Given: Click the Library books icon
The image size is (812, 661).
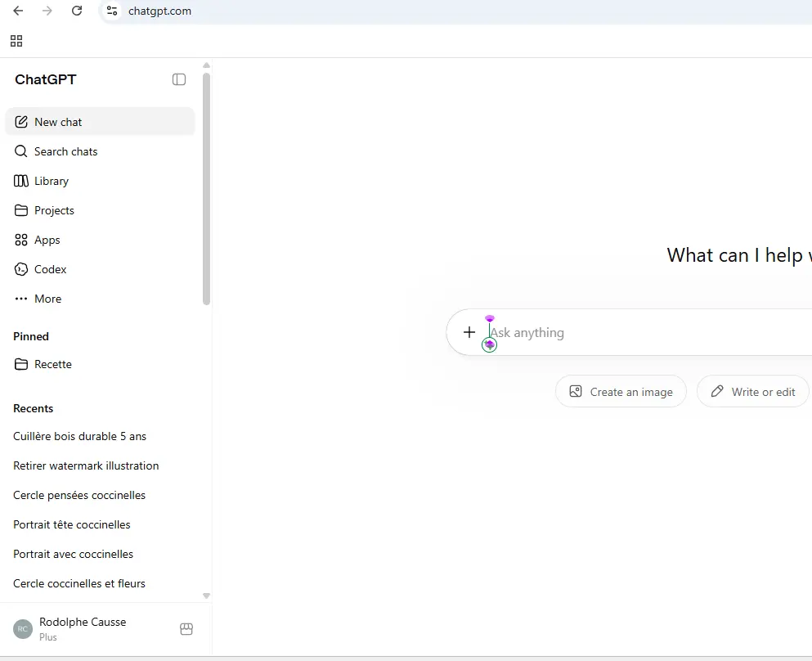Looking at the screenshot, I should click(20, 181).
